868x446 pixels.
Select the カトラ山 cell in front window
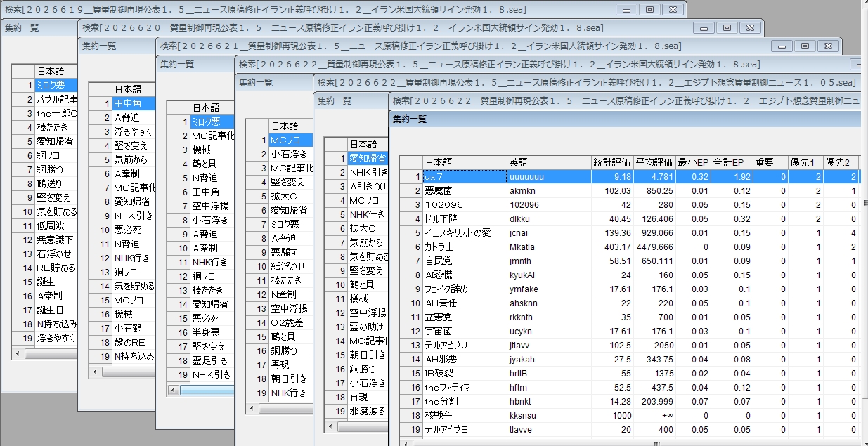465,246
